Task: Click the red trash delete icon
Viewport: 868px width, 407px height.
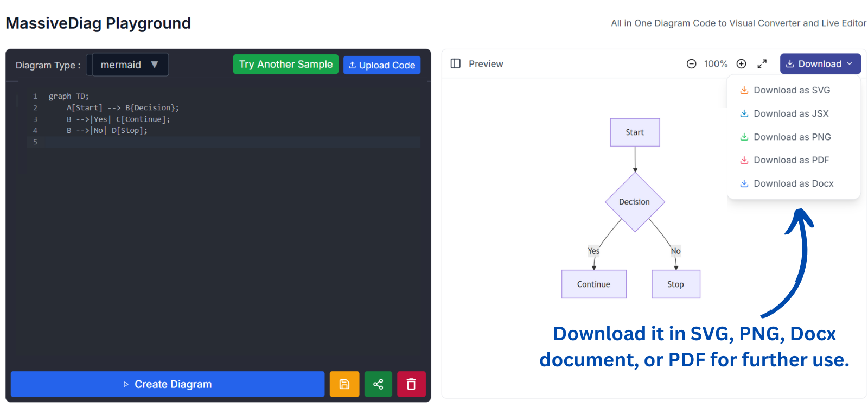Action: coord(411,384)
